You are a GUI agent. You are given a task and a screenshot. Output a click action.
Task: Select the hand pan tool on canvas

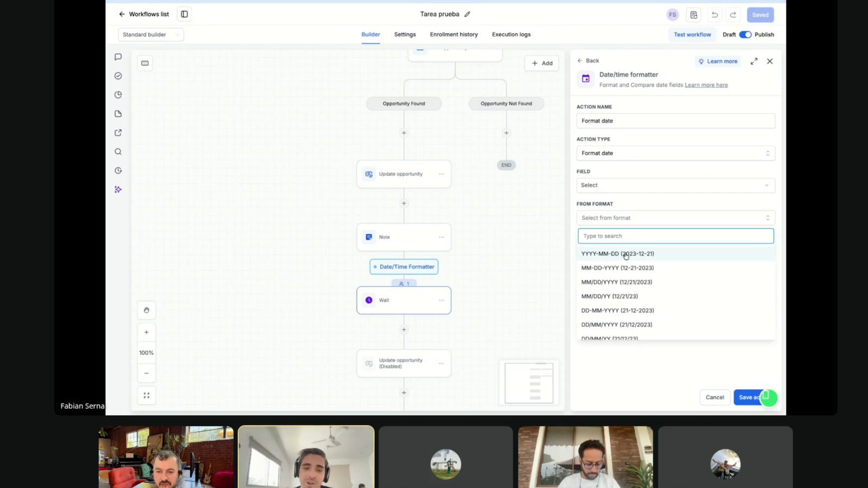click(146, 310)
